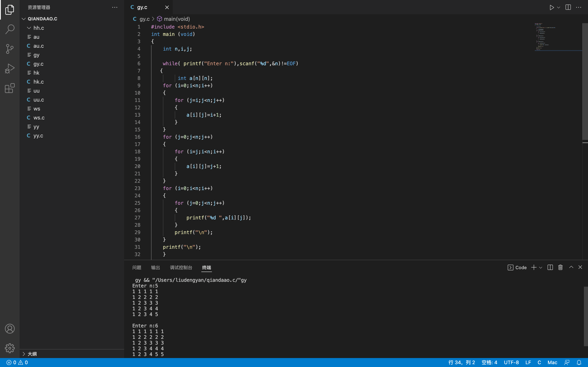Open Source Control view
Image resolution: width=588 pixels, height=367 pixels.
(x=10, y=49)
